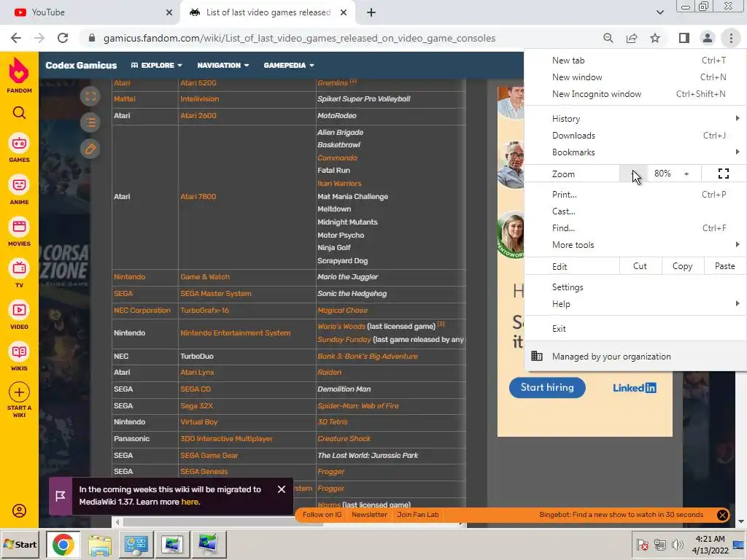
Task: Select New window menu item
Action: (635, 77)
